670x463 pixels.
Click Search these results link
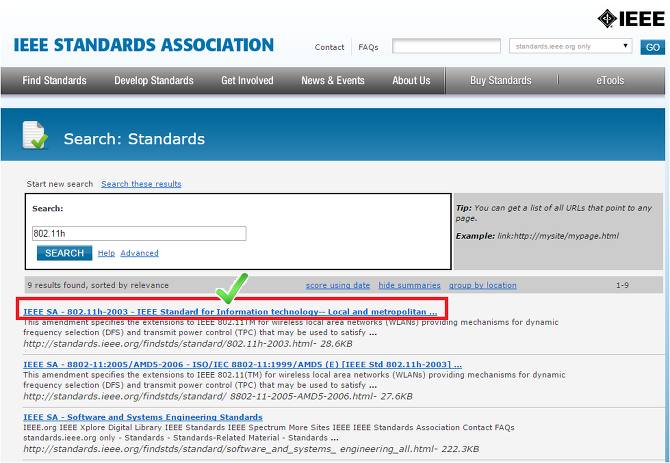click(141, 184)
